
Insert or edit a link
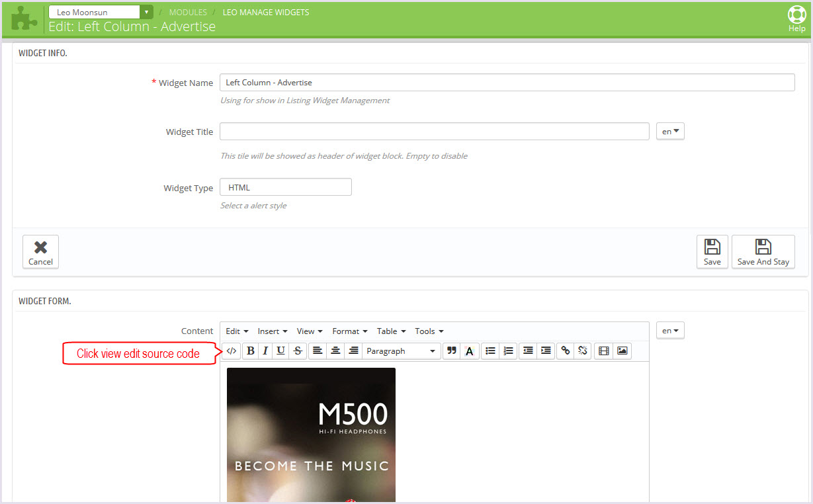pos(566,351)
